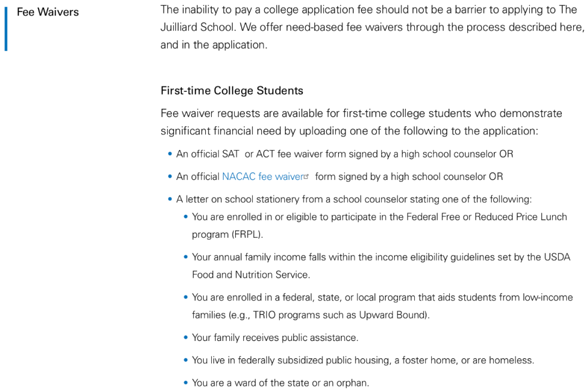588x391 pixels.
Task: Click the TRIO programs Upward Bound item
Action: click(382, 297)
